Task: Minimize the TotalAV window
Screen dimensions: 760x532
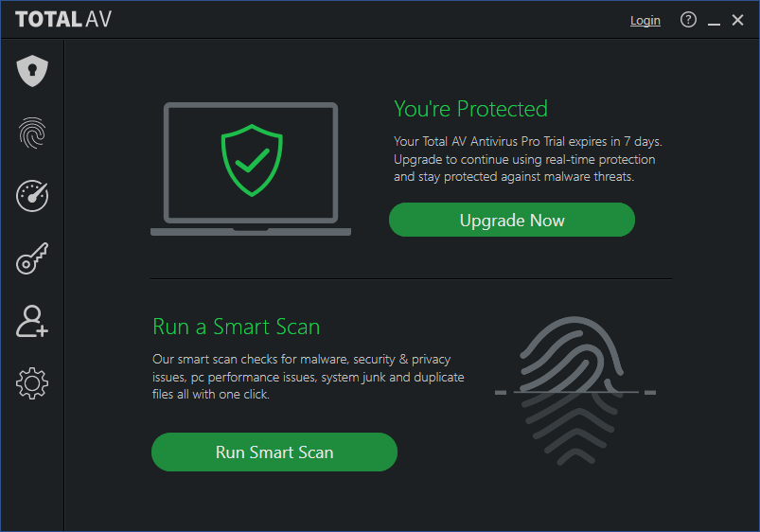Action: click(x=715, y=21)
